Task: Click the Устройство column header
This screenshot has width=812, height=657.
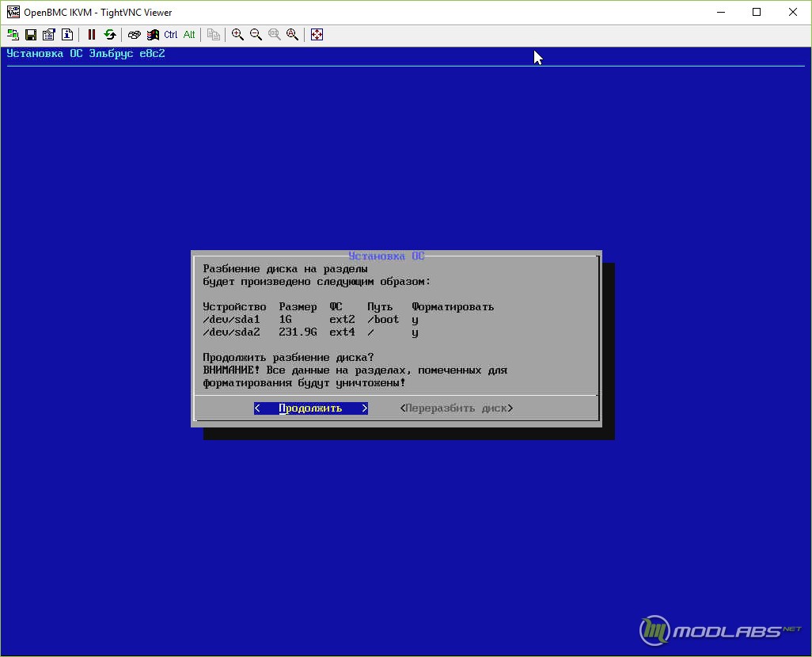Action: point(234,307)
